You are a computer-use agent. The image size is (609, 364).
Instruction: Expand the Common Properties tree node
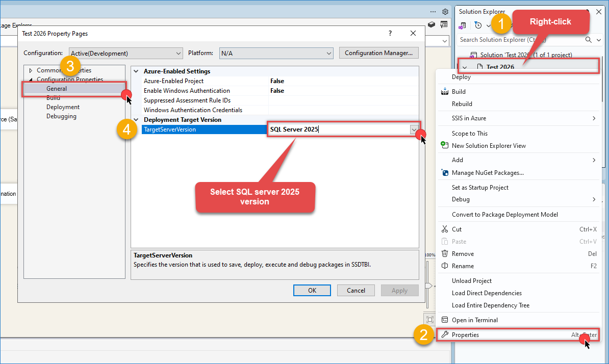[x=31, y=70]
